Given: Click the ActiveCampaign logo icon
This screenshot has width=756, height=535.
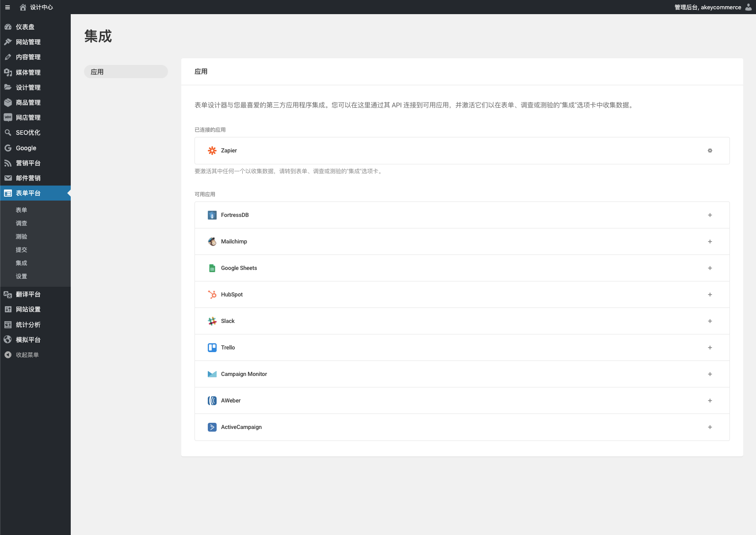Looking at the screenshot, I should (x=212, y=427).
